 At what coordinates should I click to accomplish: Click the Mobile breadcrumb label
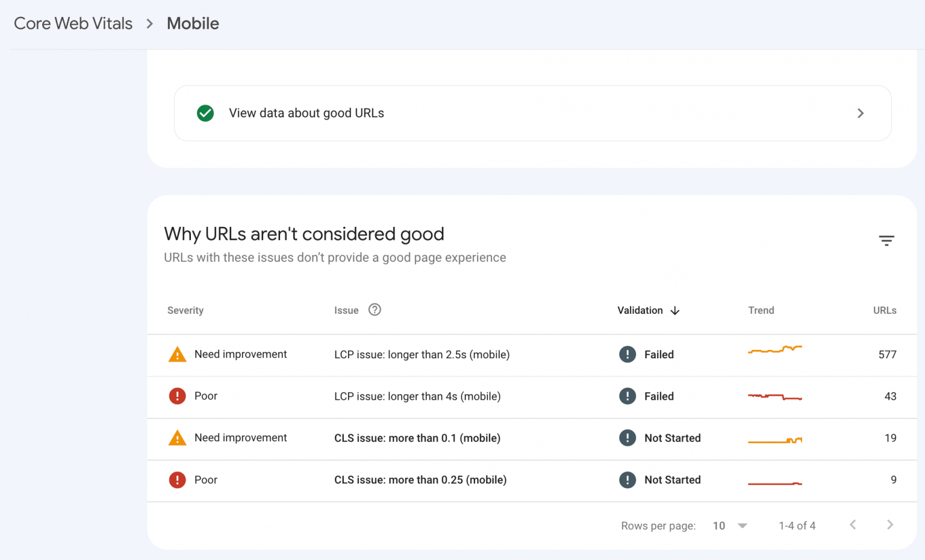[x=193, y=23]
